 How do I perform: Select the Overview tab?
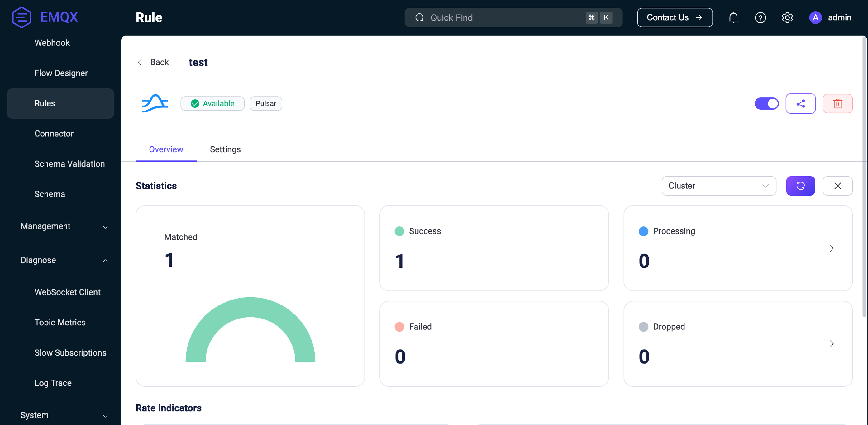pyautogui.click(x=166, y=149)
